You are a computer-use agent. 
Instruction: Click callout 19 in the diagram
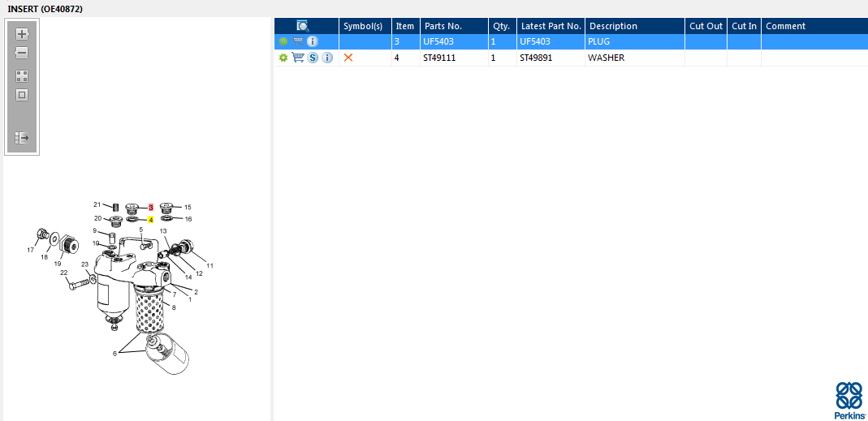pyautogui.click(x=58, y=264)
